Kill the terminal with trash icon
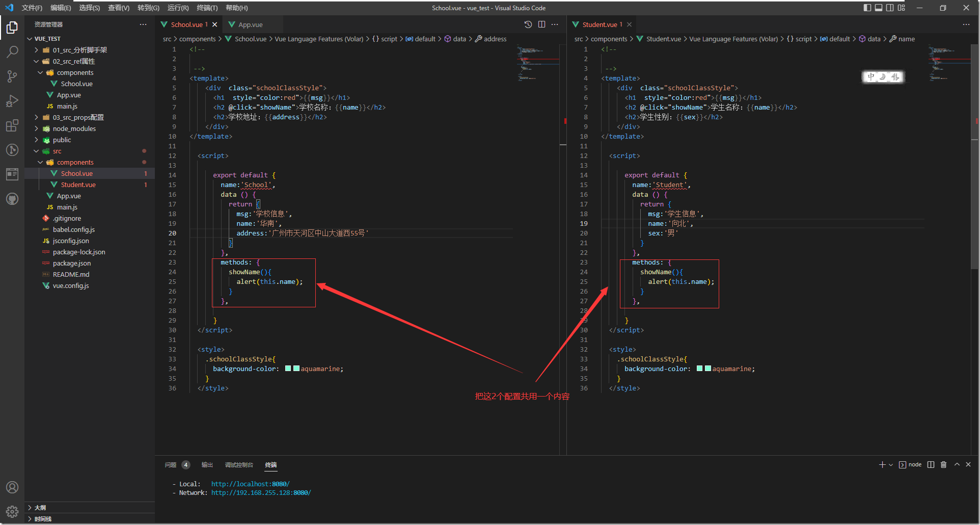980x525 pixels. pyautogui.click(x=943, y=464)
